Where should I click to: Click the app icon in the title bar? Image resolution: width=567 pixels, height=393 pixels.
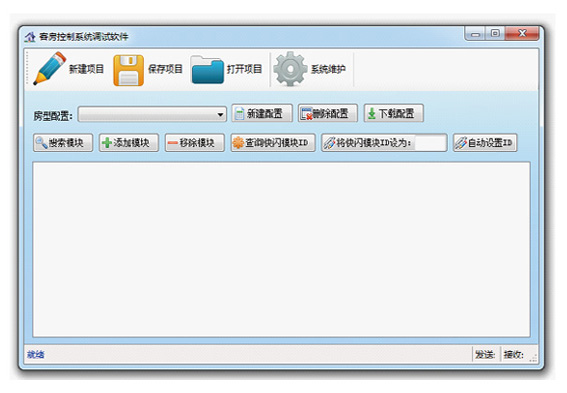pyautogui.click(x=30, y=37)
